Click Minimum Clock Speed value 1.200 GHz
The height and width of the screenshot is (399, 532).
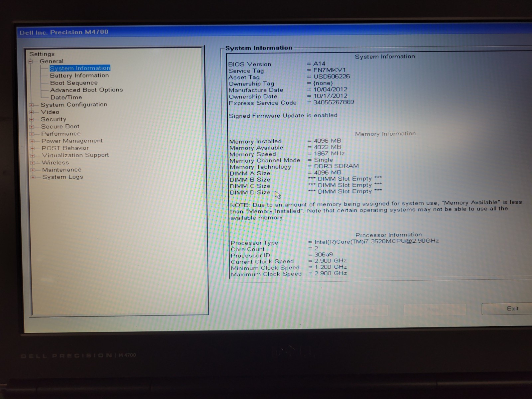click(331, 267)
